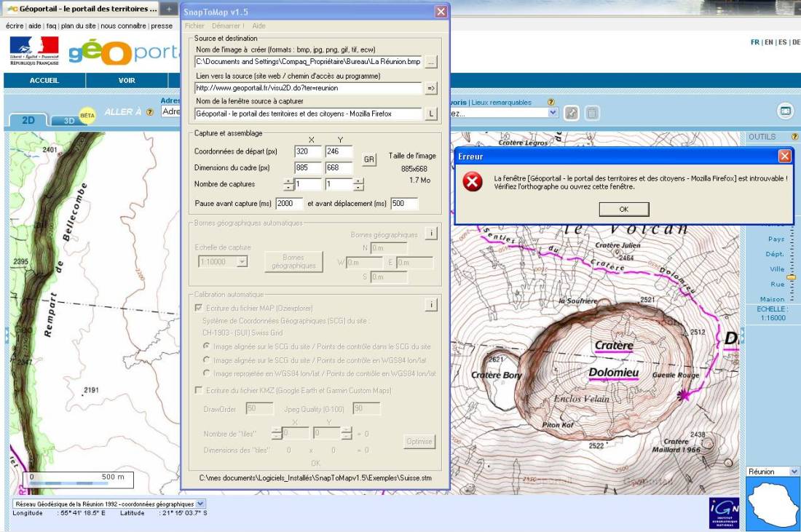Click the Y 'Nombre de tiles' stepper
Image resolution: width=801 pixels, height=532 pixels.
pos(347,434)
